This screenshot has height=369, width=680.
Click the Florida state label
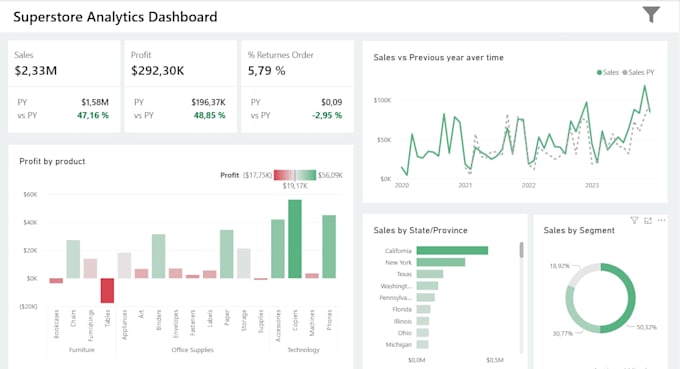pos(402,309)
